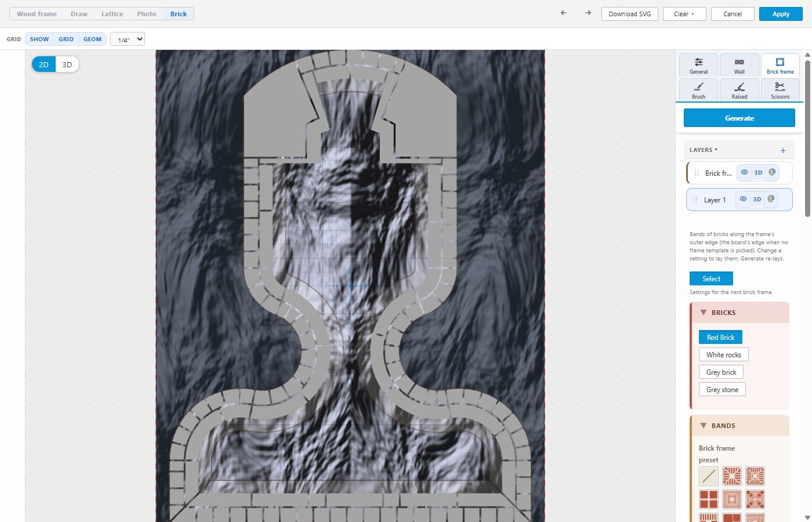
Task: Activate the Raised tool
Action: [x=739, y=90]
